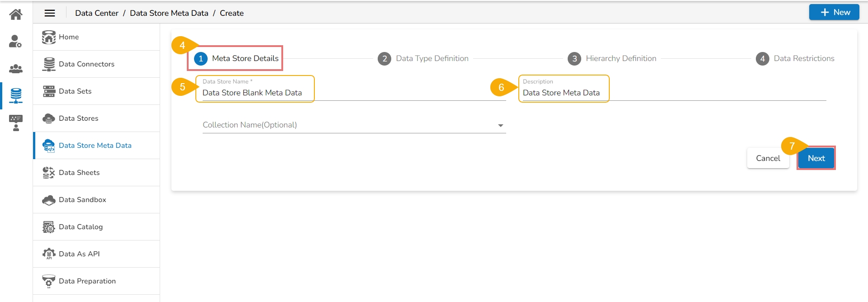Click the Data Connectors icon
Screen dimensions: 868x302
[48, 64]
